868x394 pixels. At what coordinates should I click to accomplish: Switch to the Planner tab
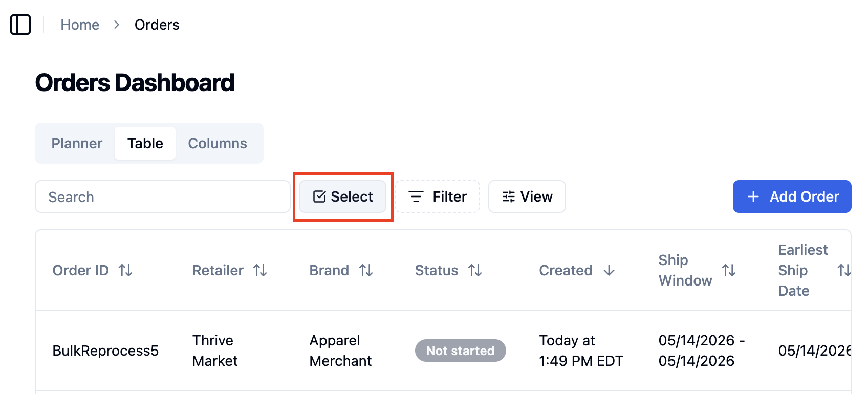coord(77,143)
